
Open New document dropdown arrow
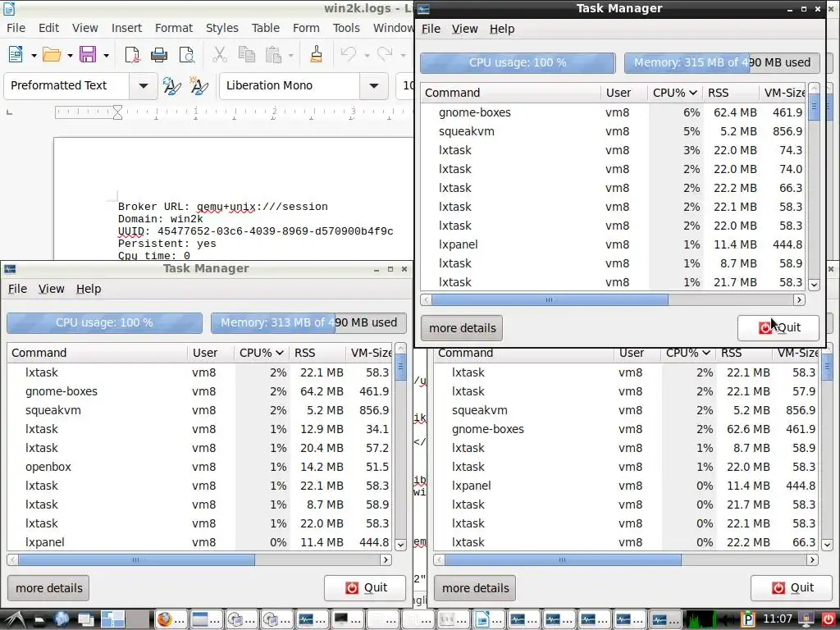pos(33,55)
